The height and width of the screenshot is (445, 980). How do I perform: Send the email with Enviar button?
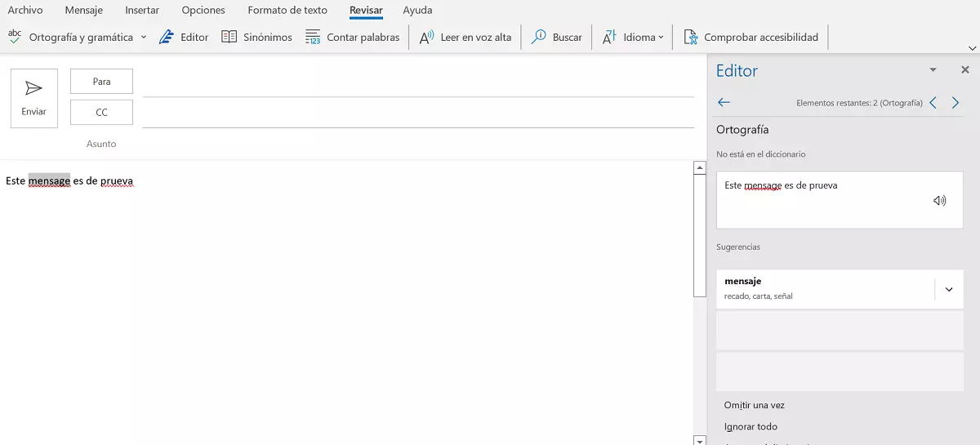coord(34,98)
